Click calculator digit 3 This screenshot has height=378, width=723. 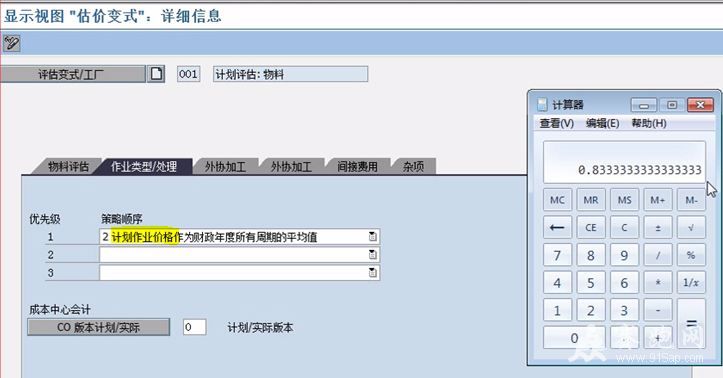[x=624, y=310]
